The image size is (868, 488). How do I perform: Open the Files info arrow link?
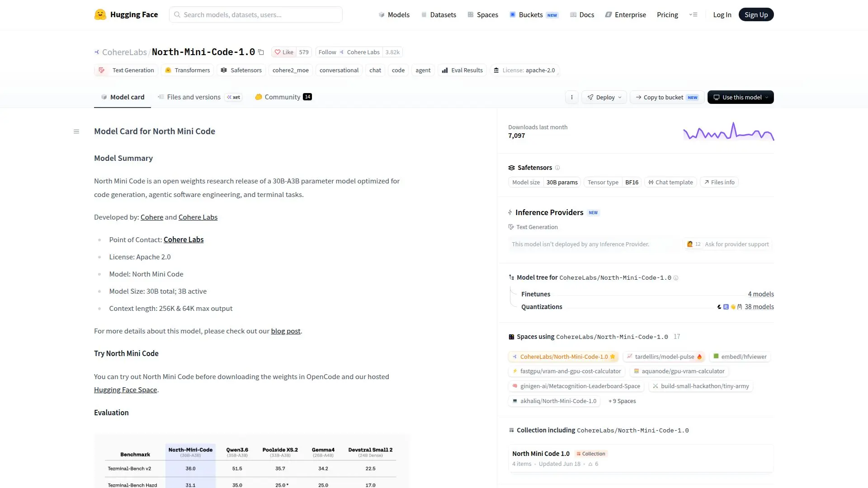719,182
